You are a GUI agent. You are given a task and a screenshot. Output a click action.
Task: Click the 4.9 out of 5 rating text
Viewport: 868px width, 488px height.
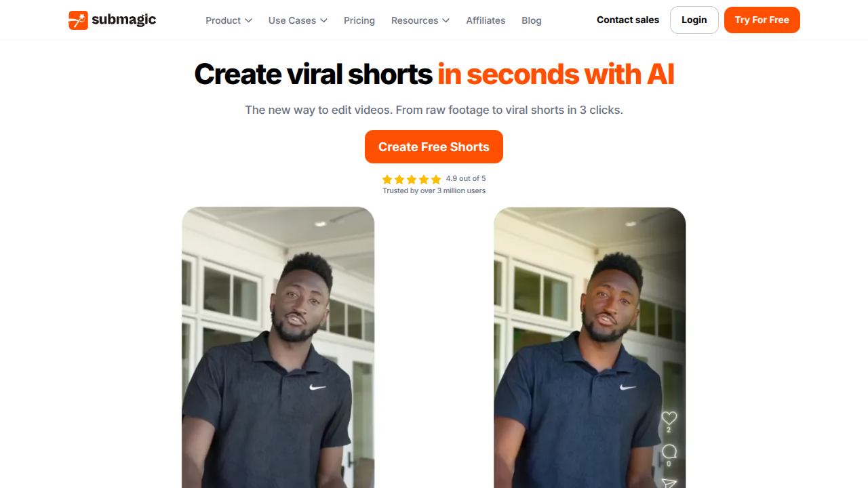[x=466, y=179]
